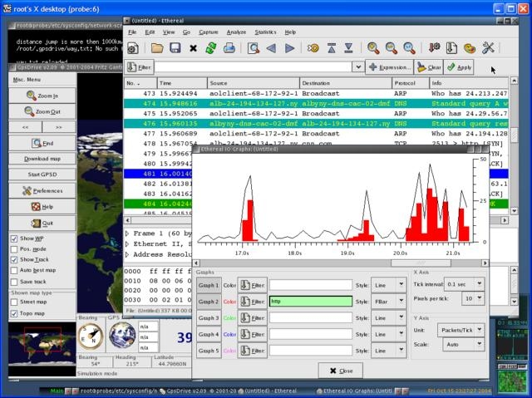Click the Print packets icon
Viewport: 532px width, 398px height.
(x=229, y=48)
